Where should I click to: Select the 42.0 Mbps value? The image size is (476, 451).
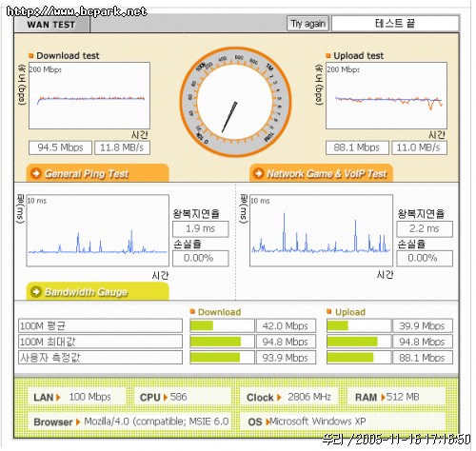[286, 325]
